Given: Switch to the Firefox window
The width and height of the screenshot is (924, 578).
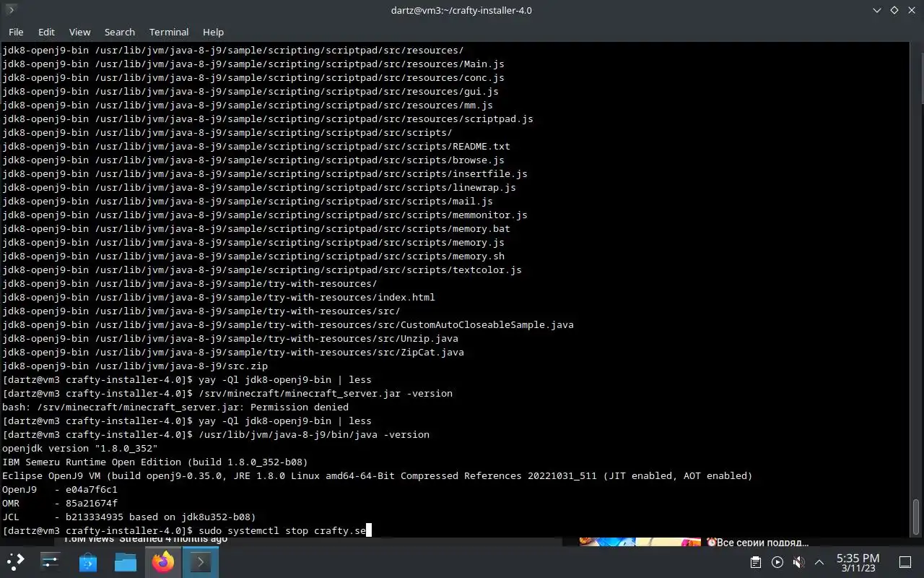Looking at the screenshot, I should (x=163, y=561).
